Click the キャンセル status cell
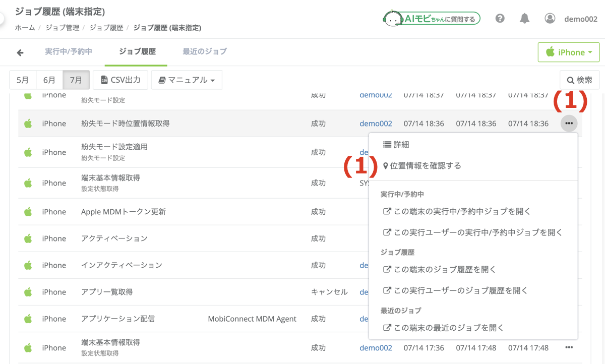This screenshot has width=605, height=364. 329,292
